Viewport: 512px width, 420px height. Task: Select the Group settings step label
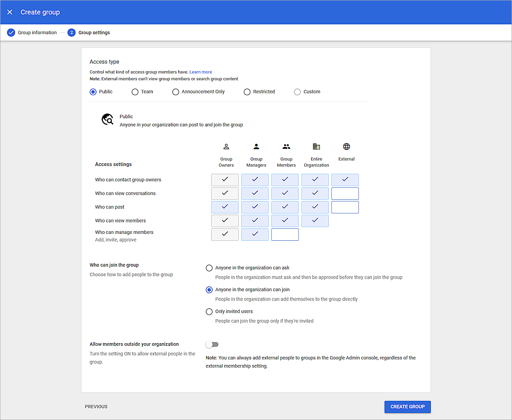point(94,32)
